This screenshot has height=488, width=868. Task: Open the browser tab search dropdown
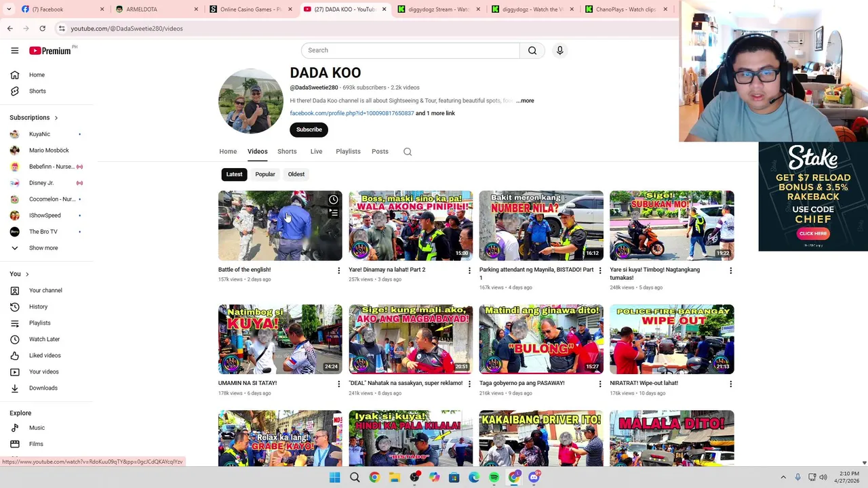click(9, 9)
